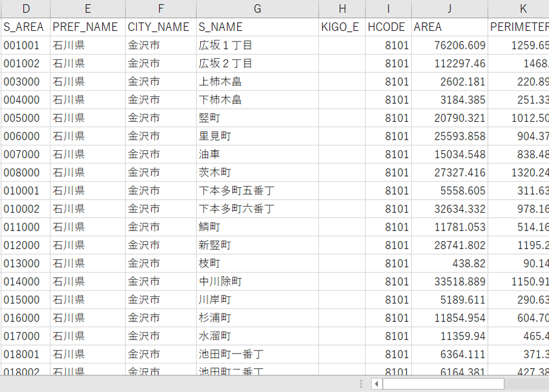Select the S_AREA cell 005000
The width and height of the screenshot is (549, 392).
click(x=26, y=118)
